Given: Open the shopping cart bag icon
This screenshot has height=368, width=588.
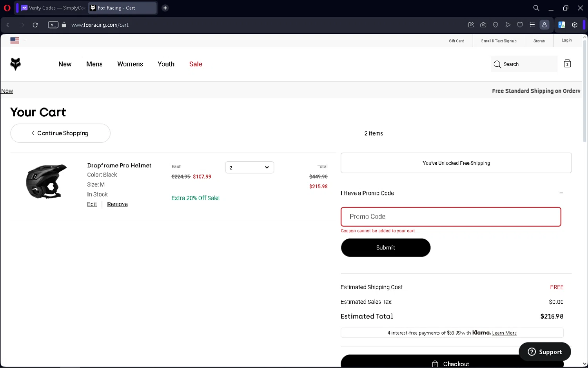Looking at the screenshot, I should 567,64.
